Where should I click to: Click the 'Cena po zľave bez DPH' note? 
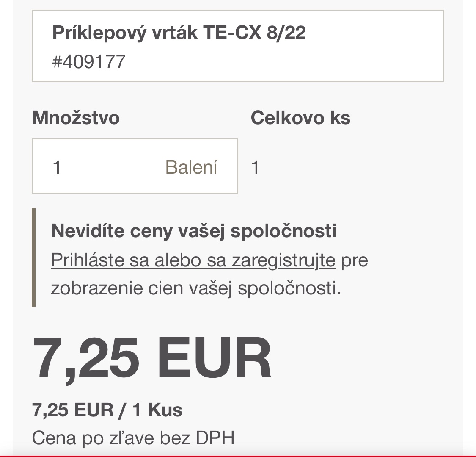(133, 438)
